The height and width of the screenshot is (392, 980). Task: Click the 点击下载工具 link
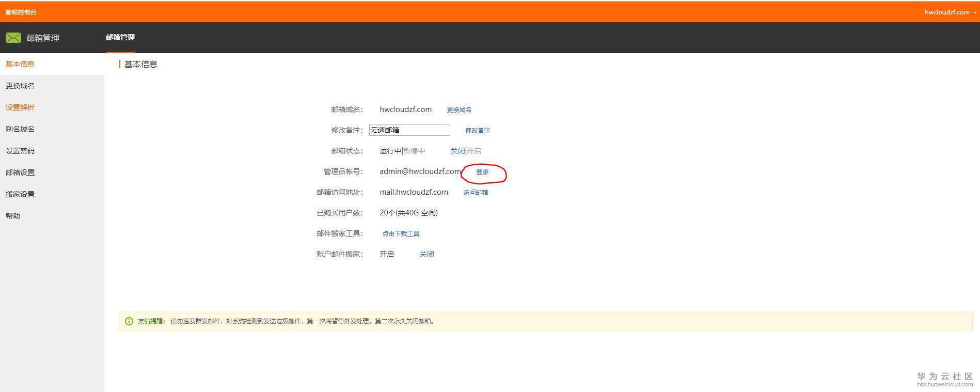point(401,233)
